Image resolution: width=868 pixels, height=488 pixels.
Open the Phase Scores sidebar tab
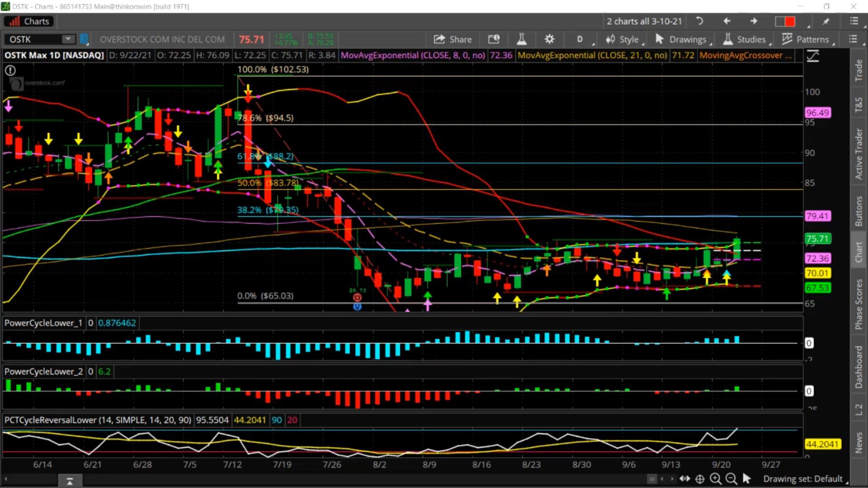[859, 304]
